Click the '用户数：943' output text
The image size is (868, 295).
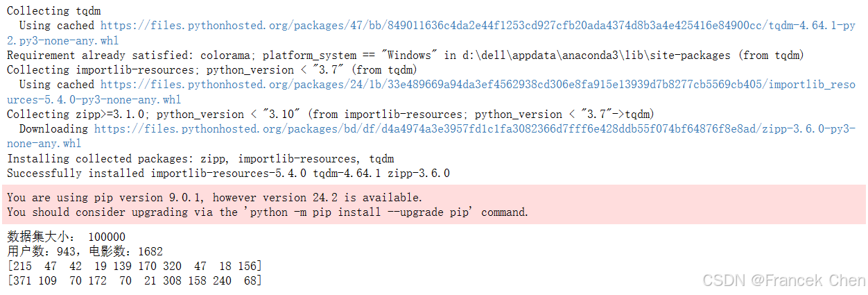(x=41, y=251)
